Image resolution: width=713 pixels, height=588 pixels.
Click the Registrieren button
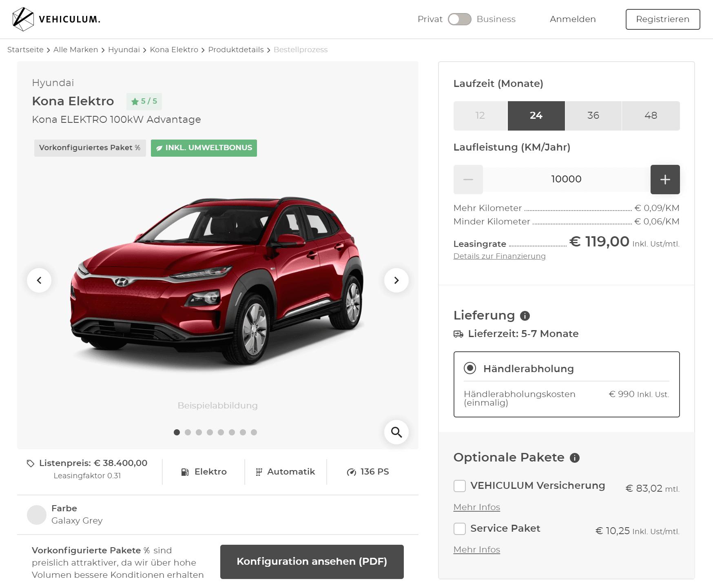point(663,19)
